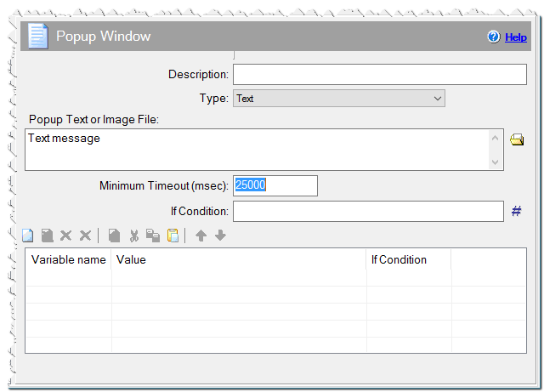This screenshot has height=392, width=544.
Task: Click the scissors cut icon
Action: (134, 236)
